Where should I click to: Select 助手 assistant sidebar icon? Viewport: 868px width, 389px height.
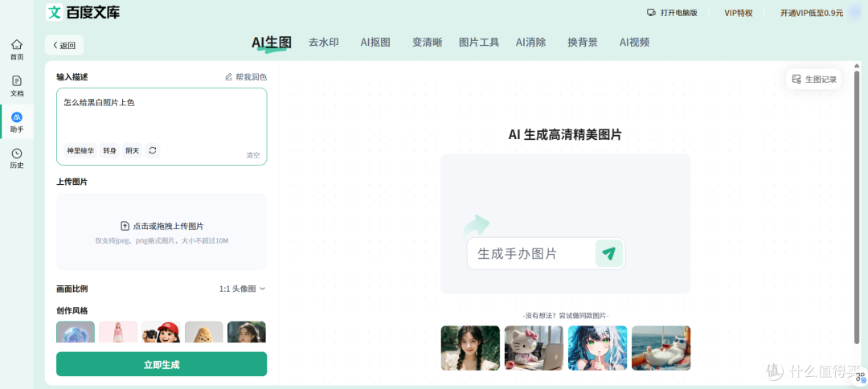17,121
